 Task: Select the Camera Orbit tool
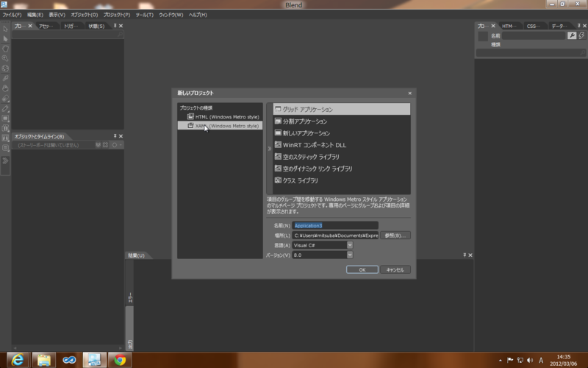(x=5, y=68)
